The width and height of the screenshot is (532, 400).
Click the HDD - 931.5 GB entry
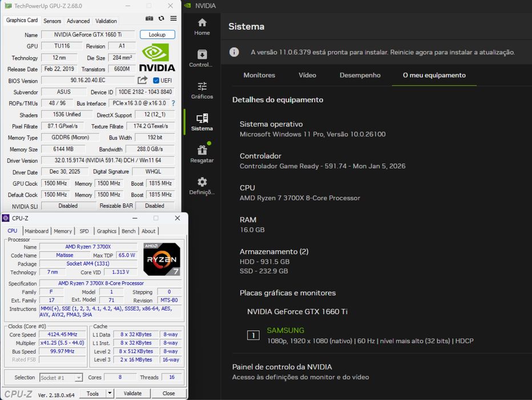[265, 262]
